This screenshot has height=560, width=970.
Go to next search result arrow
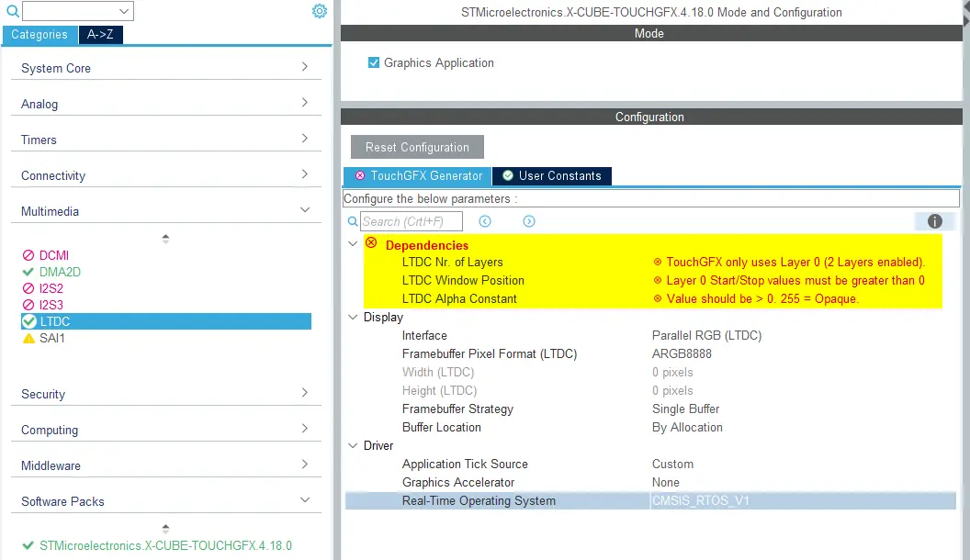(529, 221)
